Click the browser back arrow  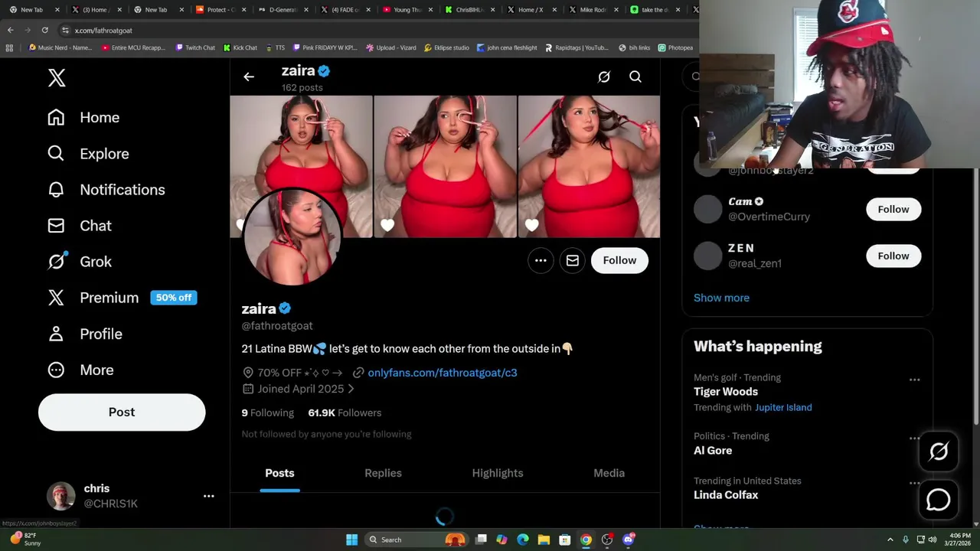click(10, 30)
